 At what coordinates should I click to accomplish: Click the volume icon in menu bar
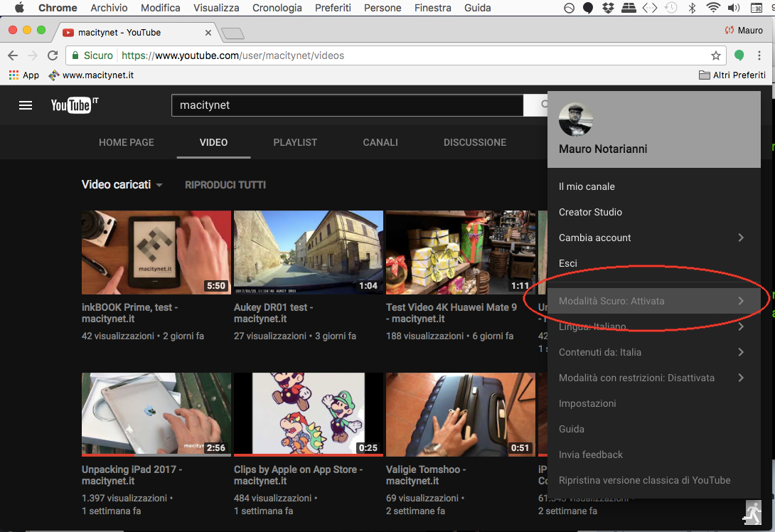pos(734,8)
